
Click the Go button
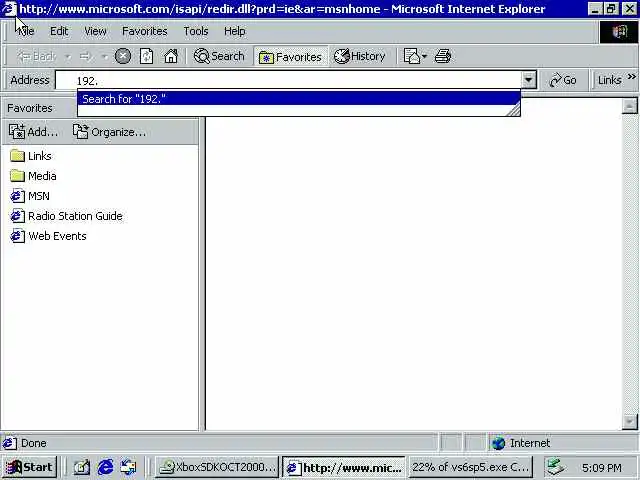point(563,80)
